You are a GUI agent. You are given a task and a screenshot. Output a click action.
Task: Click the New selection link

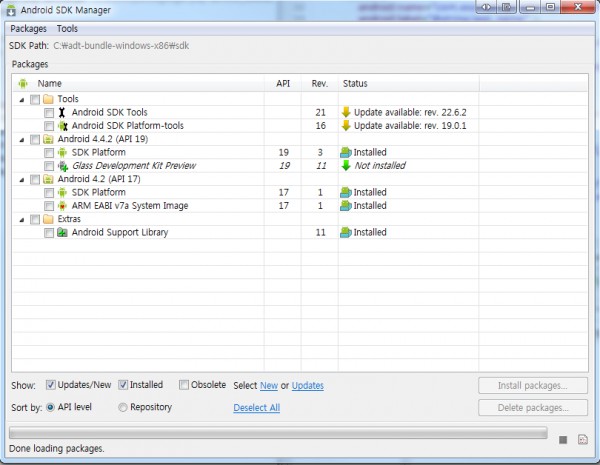pos(269,385)
